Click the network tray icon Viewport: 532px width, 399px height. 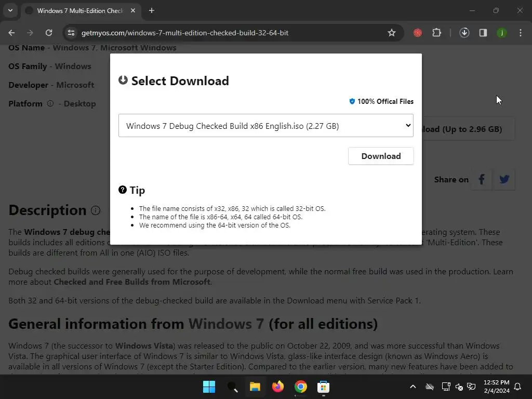(446, 387)
